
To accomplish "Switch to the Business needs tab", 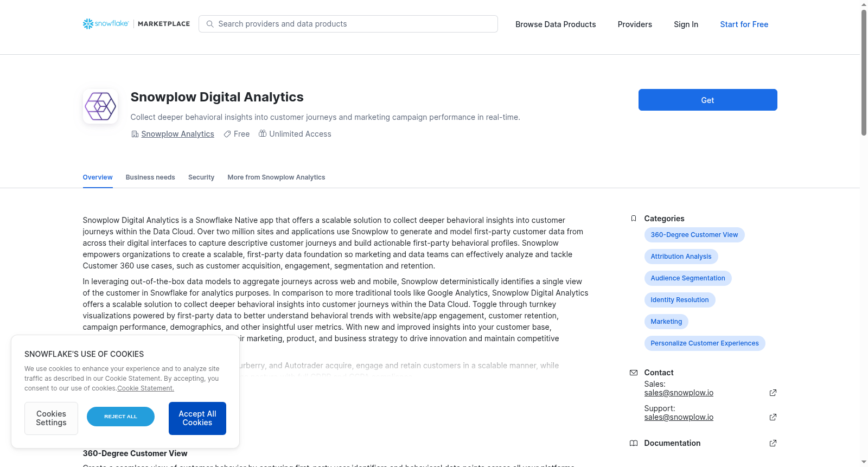I will 150,177.
